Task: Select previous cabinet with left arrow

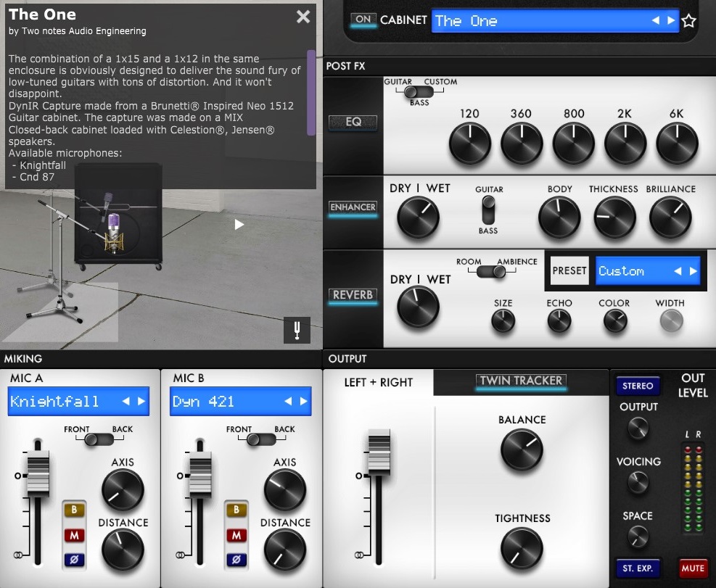Action: tap(655, 20)
